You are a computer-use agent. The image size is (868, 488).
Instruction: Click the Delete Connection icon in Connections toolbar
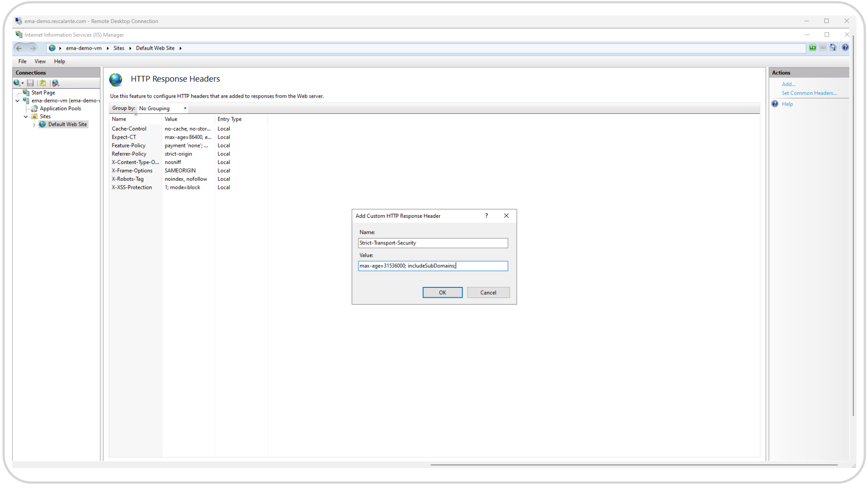[x=56, y=83]
